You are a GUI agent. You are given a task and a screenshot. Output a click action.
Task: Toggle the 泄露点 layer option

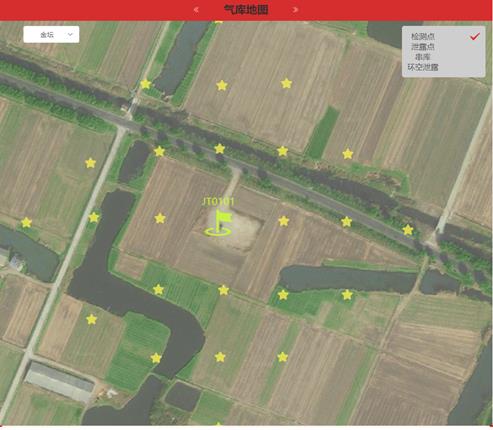[x=423, y=47]
